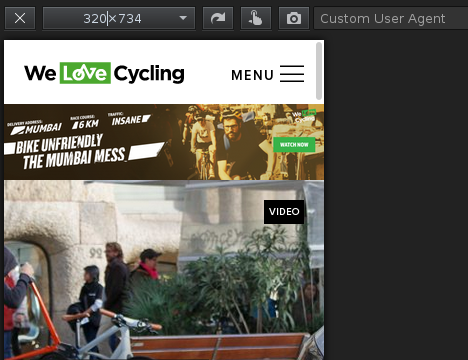The image size is (468, 360).
Task: Close responsive design mode with X button
Action: pos(20,18)
